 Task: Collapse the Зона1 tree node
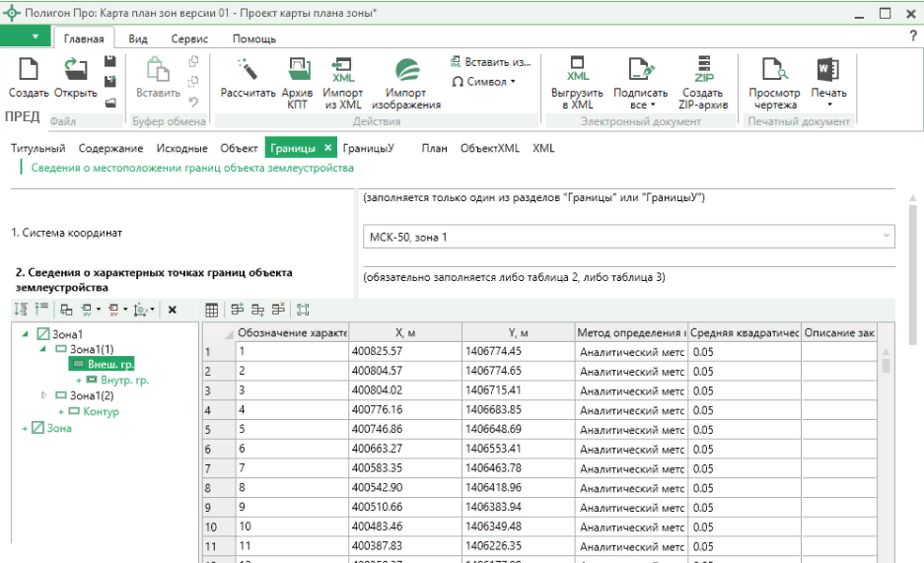[25, 334]
